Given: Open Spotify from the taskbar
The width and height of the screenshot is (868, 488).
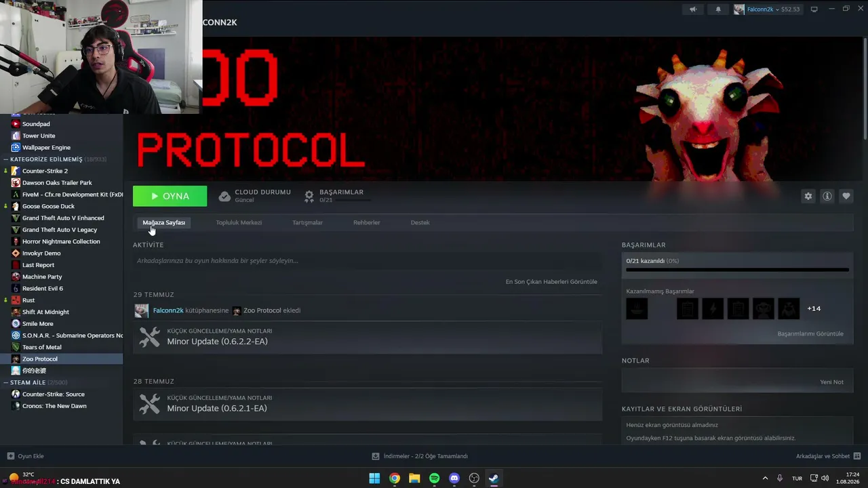Looking at the screenshot, I should coord(434,479).
